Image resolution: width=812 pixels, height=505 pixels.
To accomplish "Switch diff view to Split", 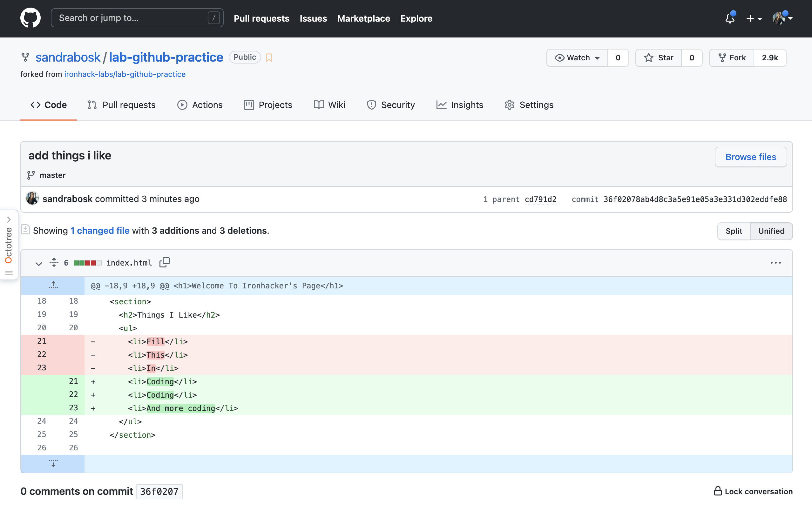I will (734, 231).
